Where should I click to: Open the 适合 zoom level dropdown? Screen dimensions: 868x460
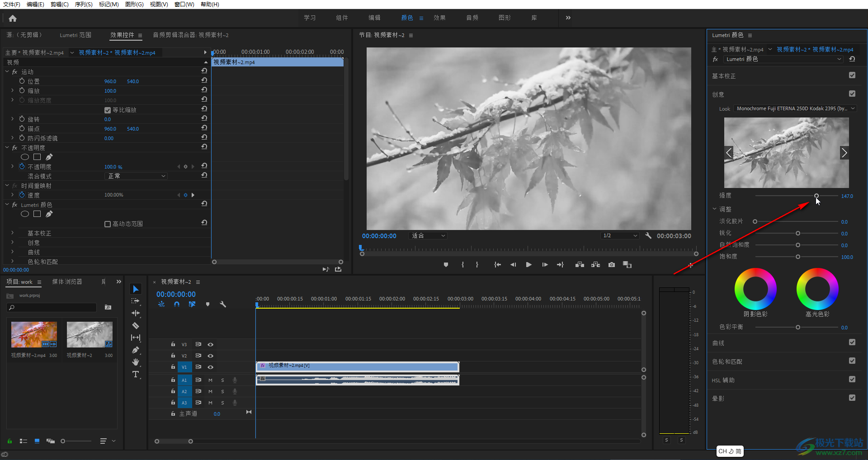[x=428, y=236]
